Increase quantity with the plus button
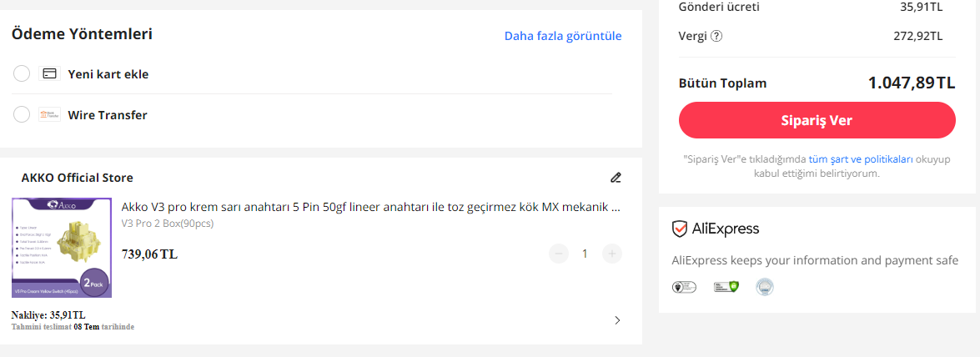Image resolution: width=980 pixels, height=357 pixels. click(612, 254)
